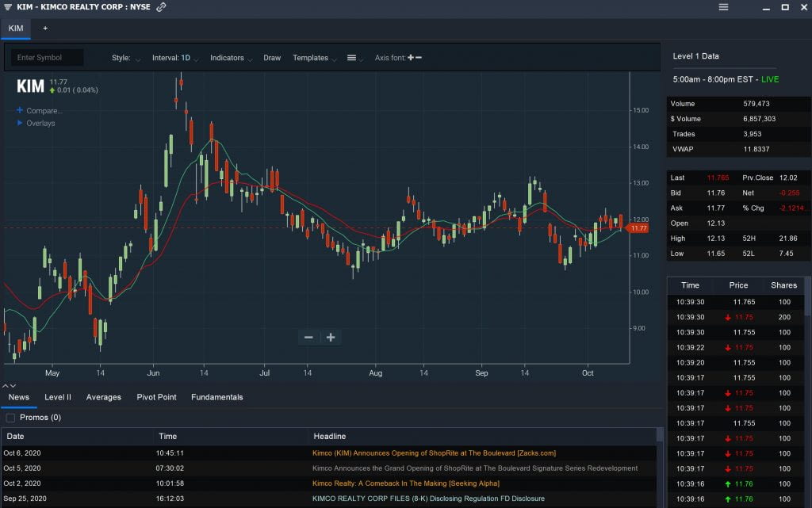This screenshot has height=508, width=812.
Task: Click the Date column header
Action: [16, 436]
